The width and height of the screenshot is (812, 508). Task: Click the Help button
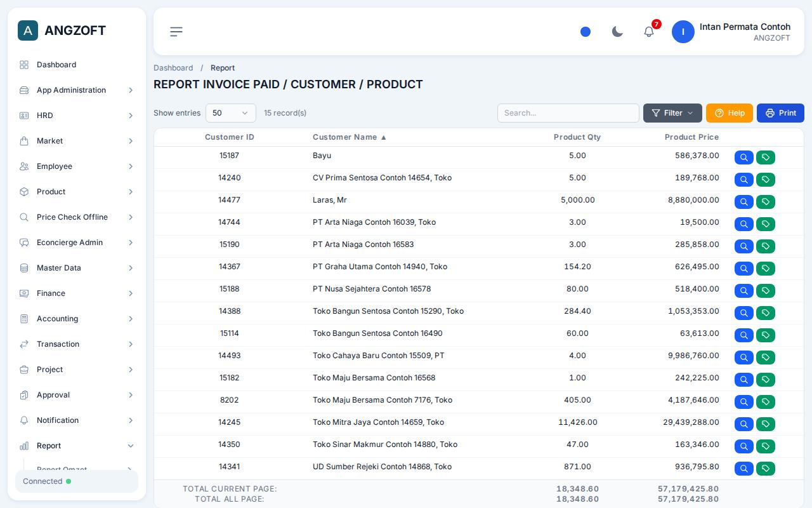[730, 113]
